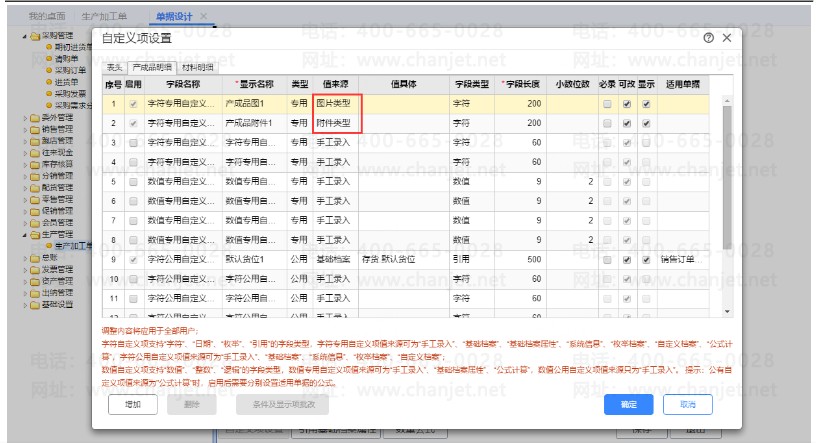Viewport: 816px width, 443px height.
Task: Expand the 委外管理 tree node
Action: (25, 117)
